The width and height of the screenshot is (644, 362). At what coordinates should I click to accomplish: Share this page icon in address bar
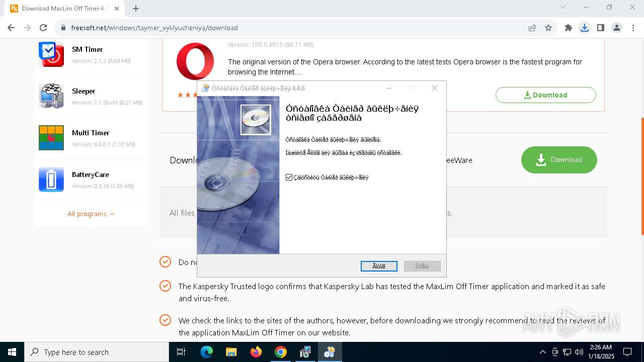tap(532, 28)
